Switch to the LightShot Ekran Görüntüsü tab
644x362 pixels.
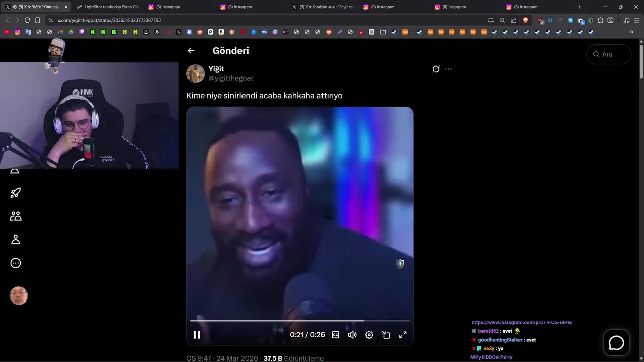click(108, 7)
